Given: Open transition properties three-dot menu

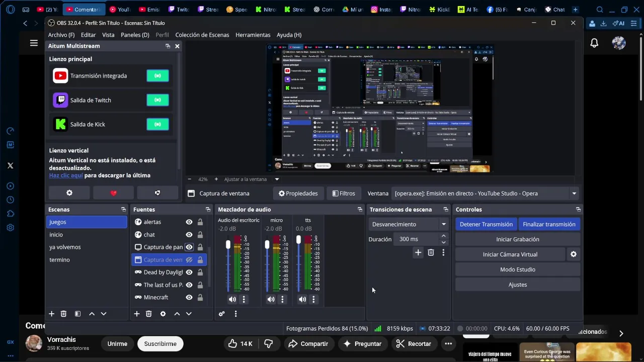Looking at the screenshot, I should pyautogui.click(x=443, y=252).
